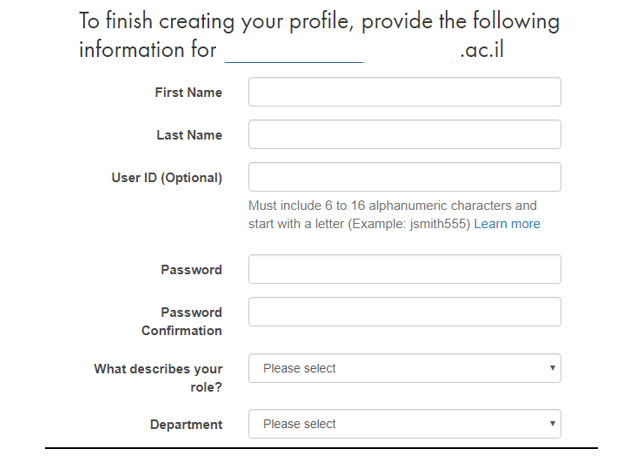This screenshot has width=630, height=465.
Task: Click the underlined email address link
Action: pos(293,51)
